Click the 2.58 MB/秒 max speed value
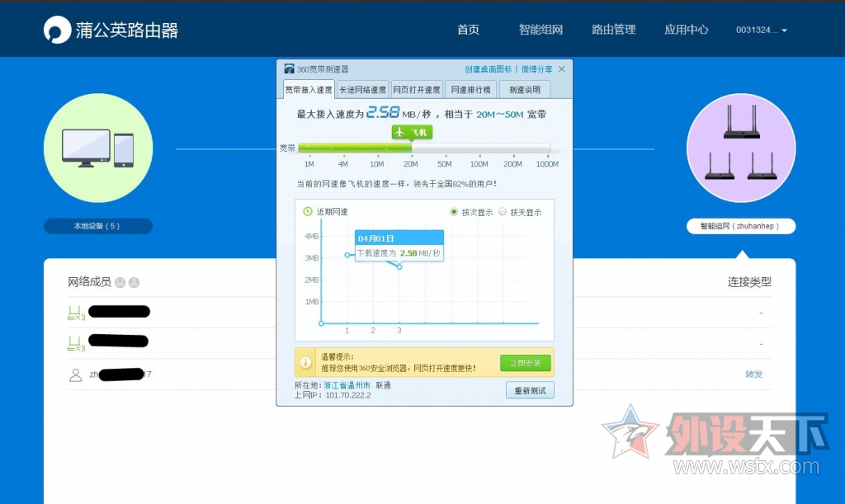The image size is (845, 504). [x=399, y=112]
